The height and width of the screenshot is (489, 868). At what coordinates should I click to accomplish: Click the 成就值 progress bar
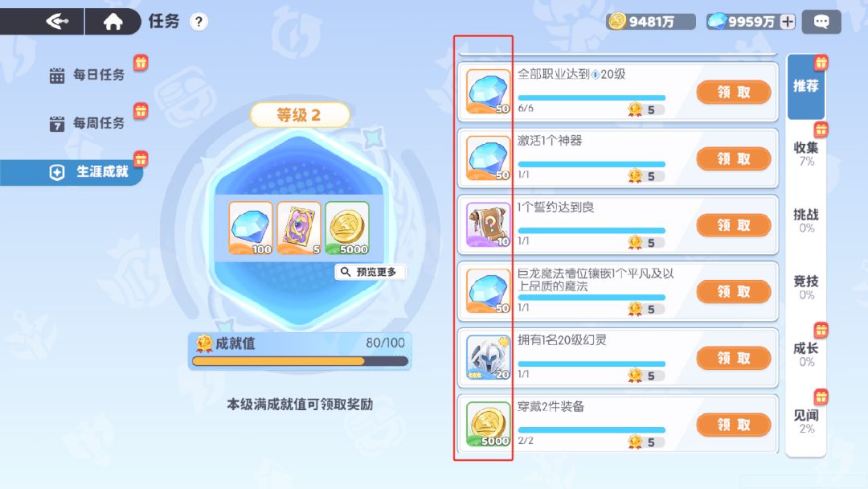click(300, 361)
